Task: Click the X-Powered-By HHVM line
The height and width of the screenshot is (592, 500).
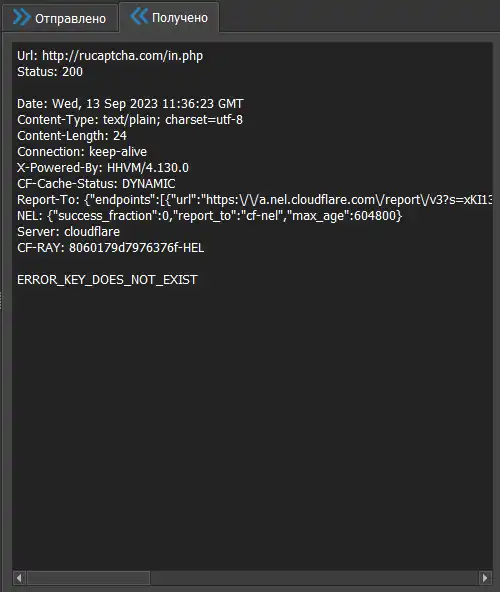Action: tap(103, 168)
